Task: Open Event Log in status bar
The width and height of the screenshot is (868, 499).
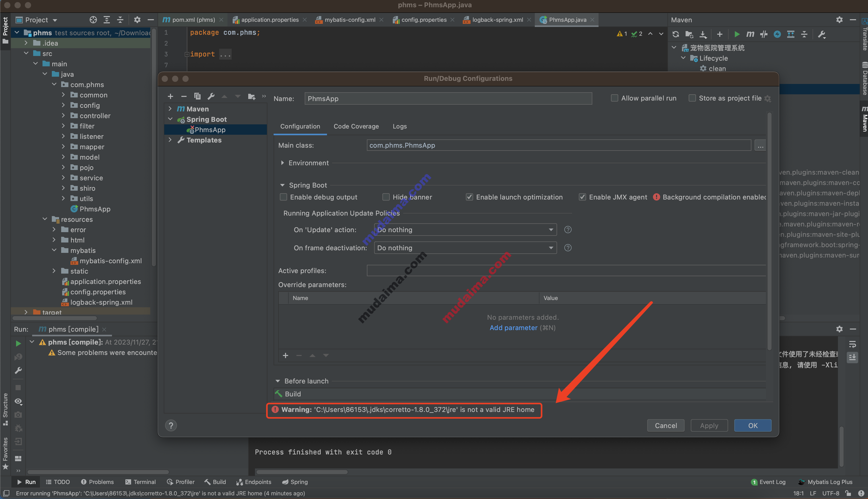Action: pos(768,482)
